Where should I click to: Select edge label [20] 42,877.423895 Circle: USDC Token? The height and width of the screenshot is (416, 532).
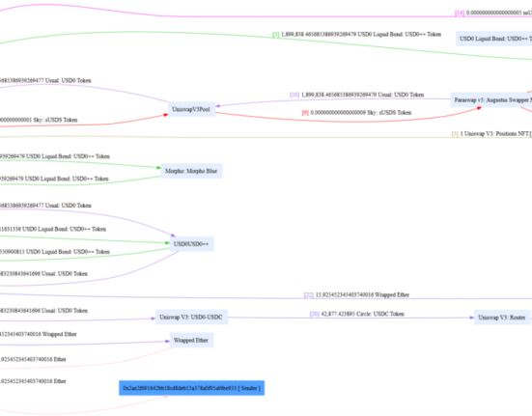(x=356, y=314)
